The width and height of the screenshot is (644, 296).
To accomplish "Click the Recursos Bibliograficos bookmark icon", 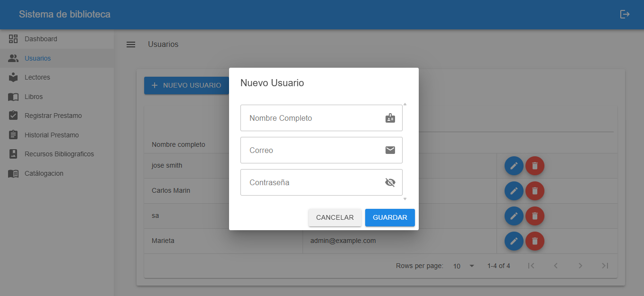I will coord(13,154).
